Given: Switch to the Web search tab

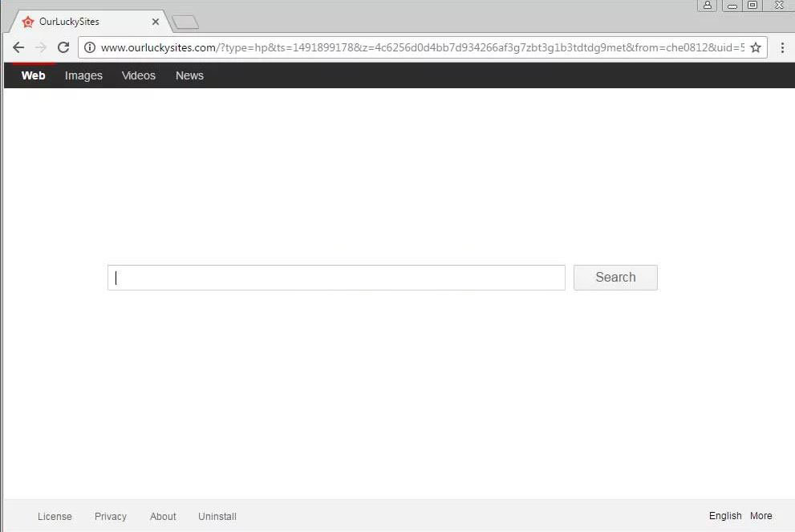Looking at the screenshot, I should pos(34,75).
